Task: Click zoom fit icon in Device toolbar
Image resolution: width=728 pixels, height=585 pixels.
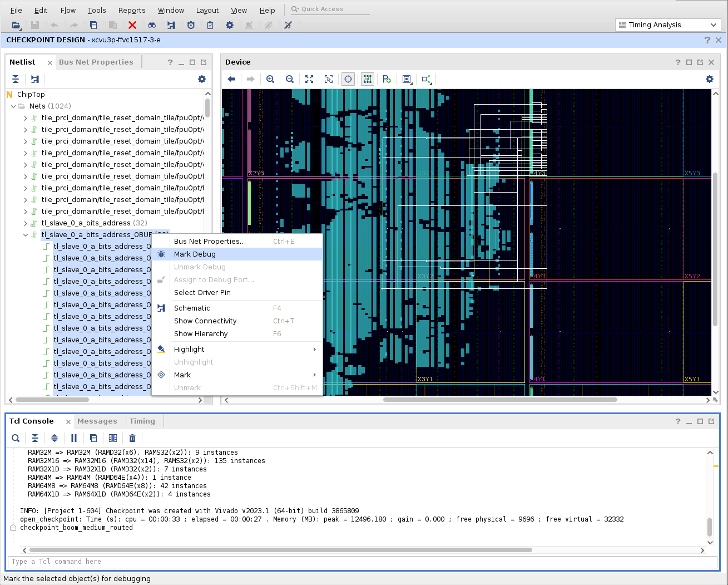Action: pos(309,79)
